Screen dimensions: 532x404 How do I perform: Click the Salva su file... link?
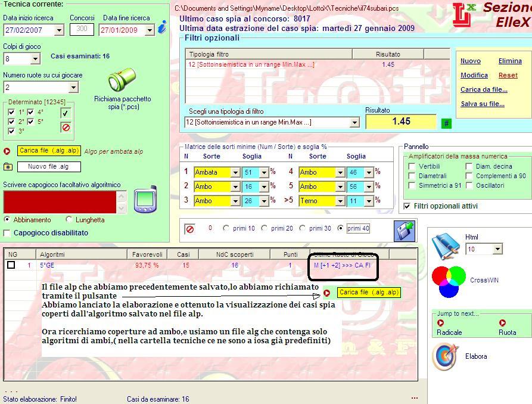[x=483, y=104]
